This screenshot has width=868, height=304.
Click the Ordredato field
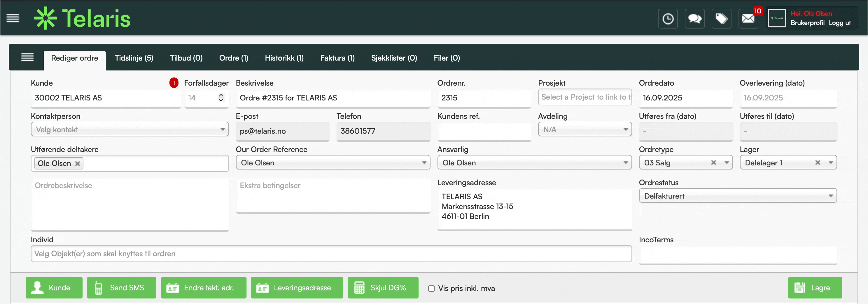686,98
